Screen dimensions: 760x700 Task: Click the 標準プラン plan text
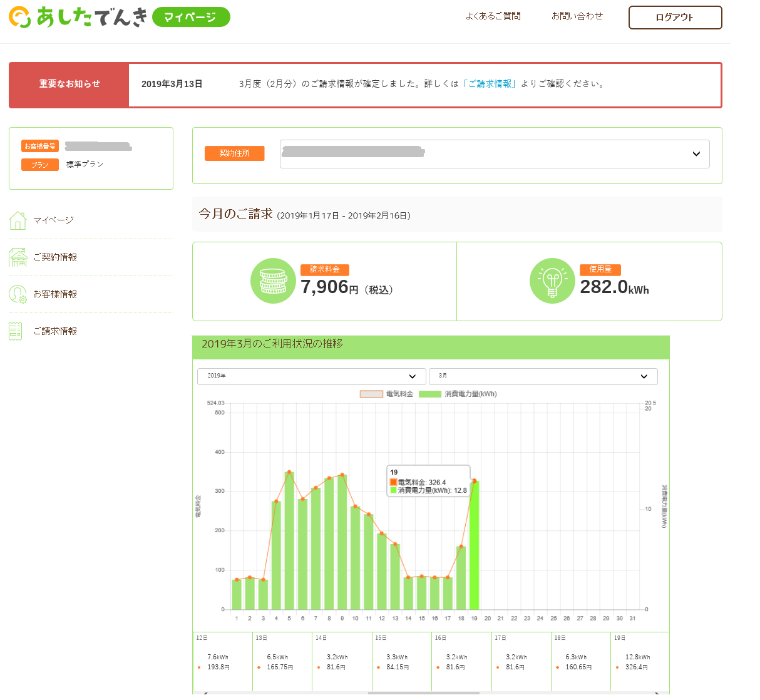[x=85, y=164]
